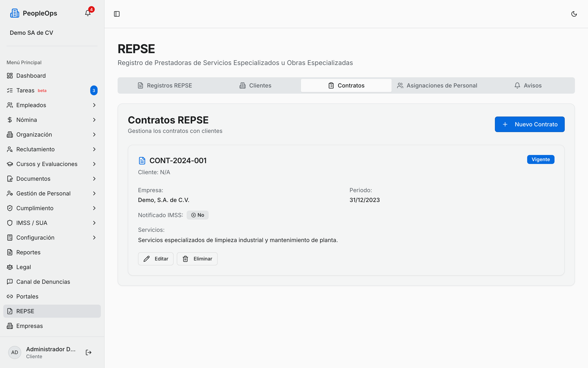Click the Periodo value 31/12/2023

(x=364, y=200)
